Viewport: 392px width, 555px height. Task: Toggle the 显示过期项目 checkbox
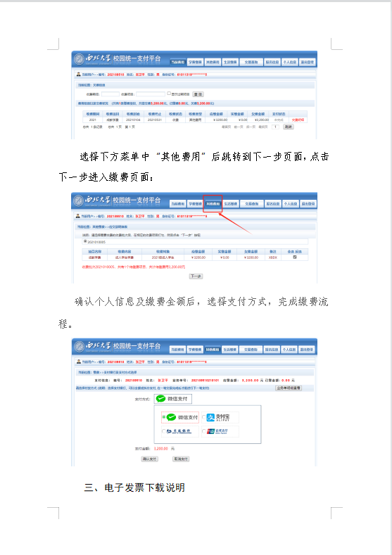tap(169, 94)
